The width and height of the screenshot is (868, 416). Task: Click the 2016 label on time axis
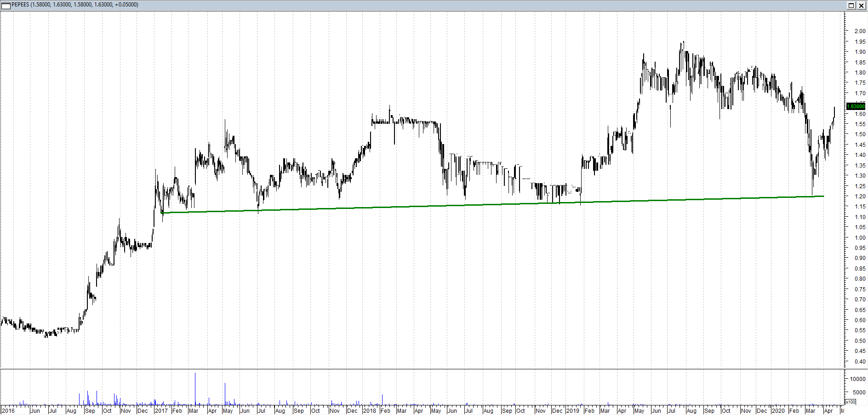pyautogui.click(x=8, y=410)
